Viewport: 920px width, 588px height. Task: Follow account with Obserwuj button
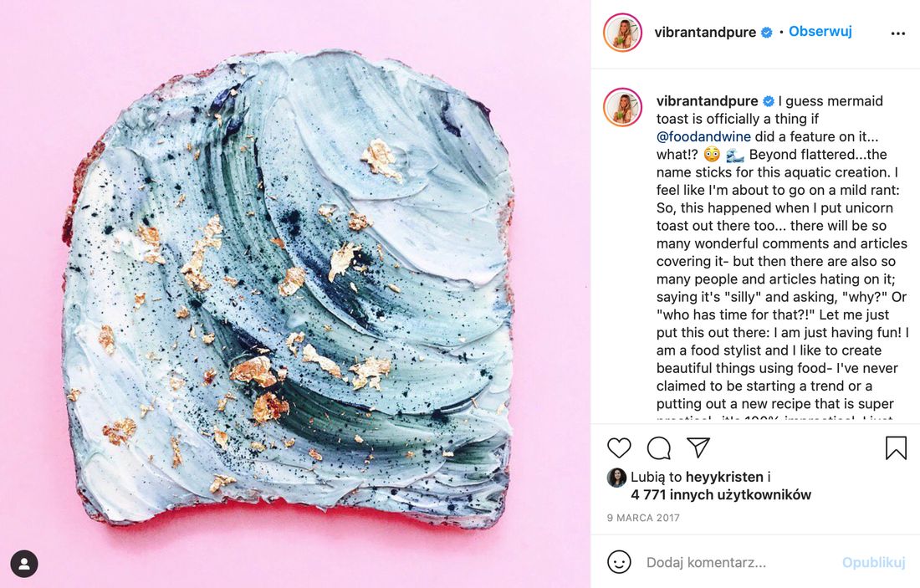click(x=820, y=32)
